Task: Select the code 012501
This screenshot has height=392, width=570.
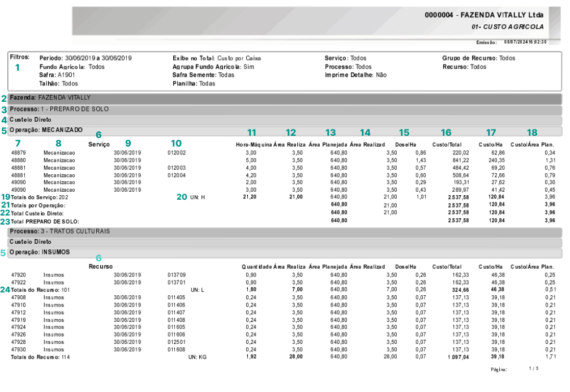Action: pyautogui.click(x=177, y=342)
